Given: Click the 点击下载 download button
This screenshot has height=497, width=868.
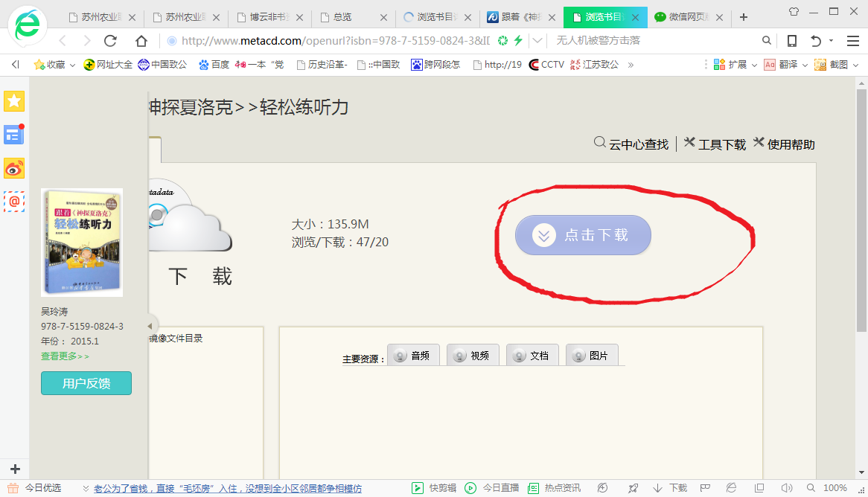Looking at the screenshot, I should (x=583, y=235).
